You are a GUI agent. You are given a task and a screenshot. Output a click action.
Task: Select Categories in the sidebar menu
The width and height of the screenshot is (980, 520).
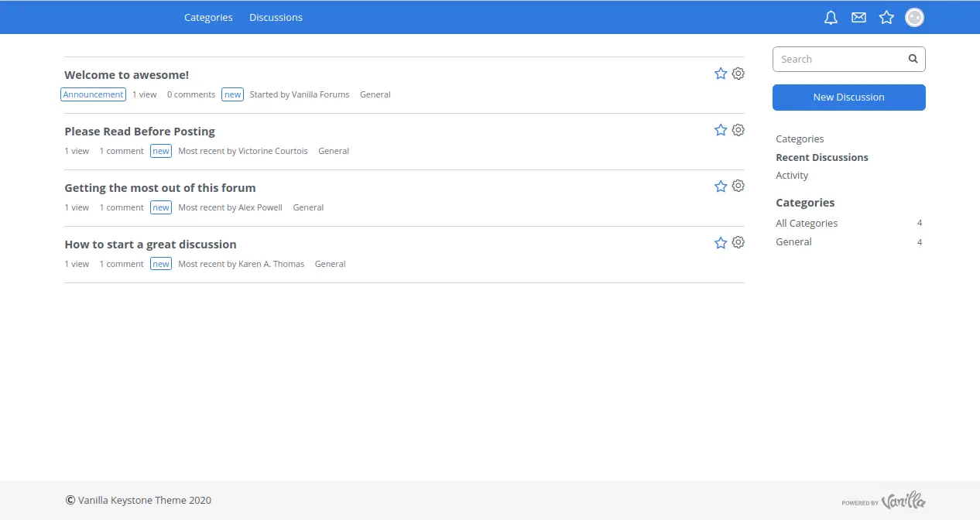pos(800,139)
